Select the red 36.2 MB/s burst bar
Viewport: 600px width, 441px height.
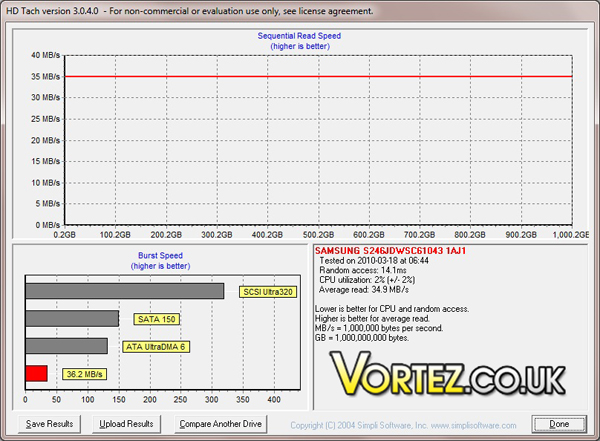(36, 373)
